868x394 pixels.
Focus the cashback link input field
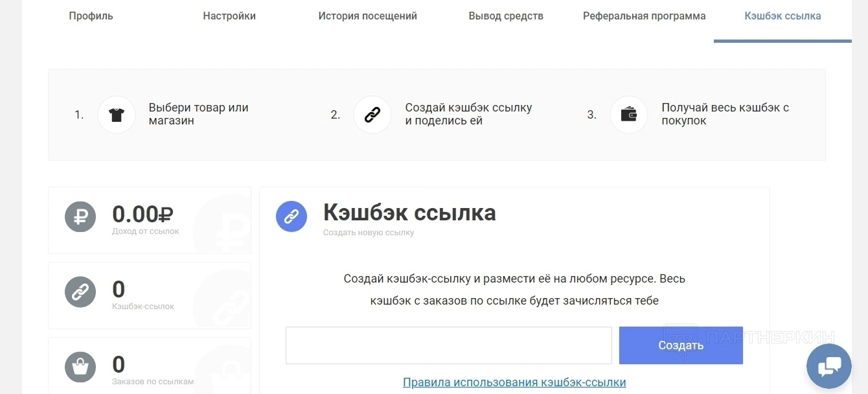(449, 345)
